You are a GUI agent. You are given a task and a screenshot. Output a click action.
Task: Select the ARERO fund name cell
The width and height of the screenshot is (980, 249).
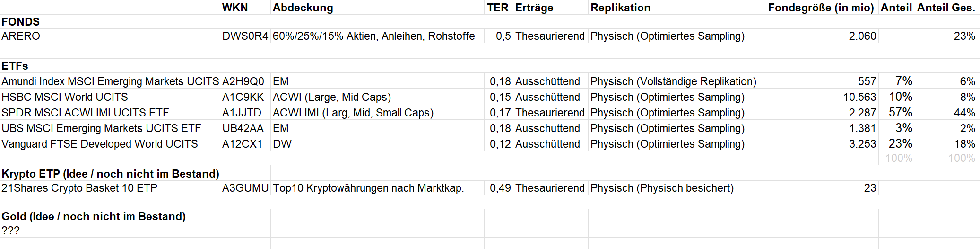click(x=21, y=36)
